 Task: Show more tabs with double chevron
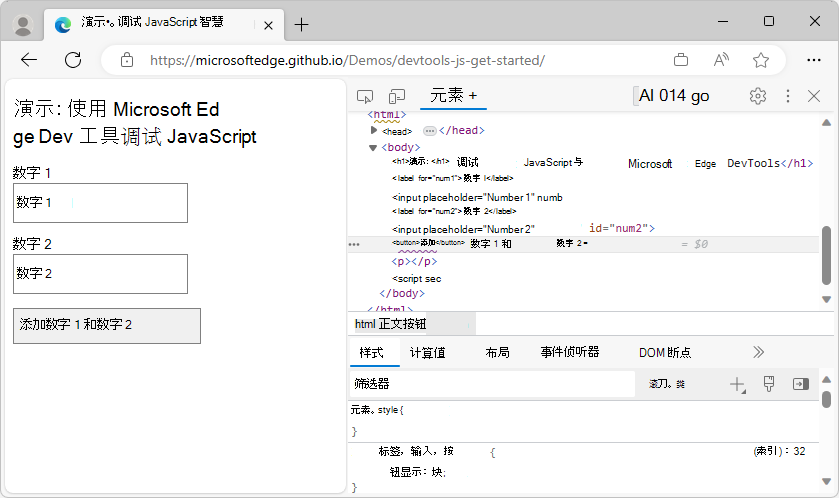(x=758, y=352)
